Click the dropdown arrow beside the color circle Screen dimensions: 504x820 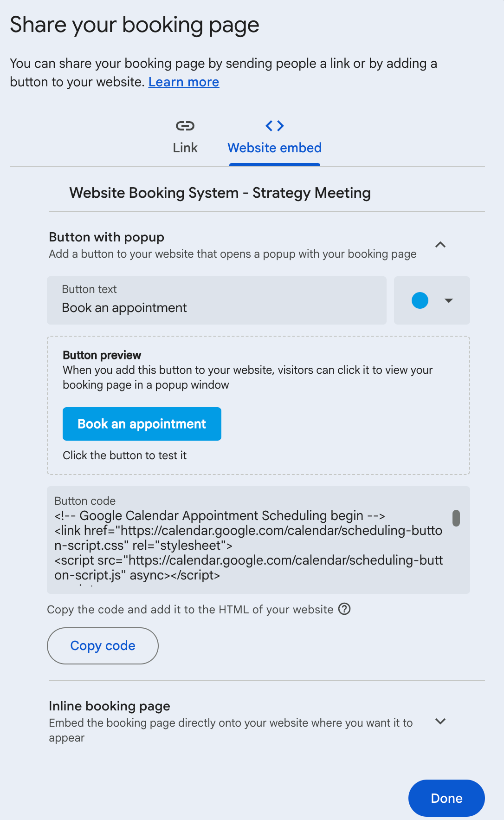[x=448, y=300]
